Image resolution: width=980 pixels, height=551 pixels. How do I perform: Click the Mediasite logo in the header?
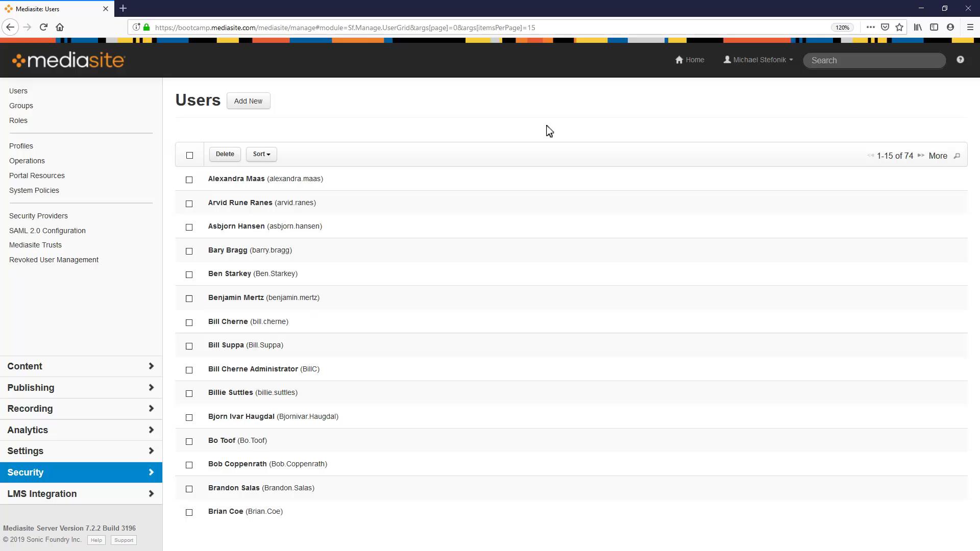pyautogui.click(x=68, y=60)
